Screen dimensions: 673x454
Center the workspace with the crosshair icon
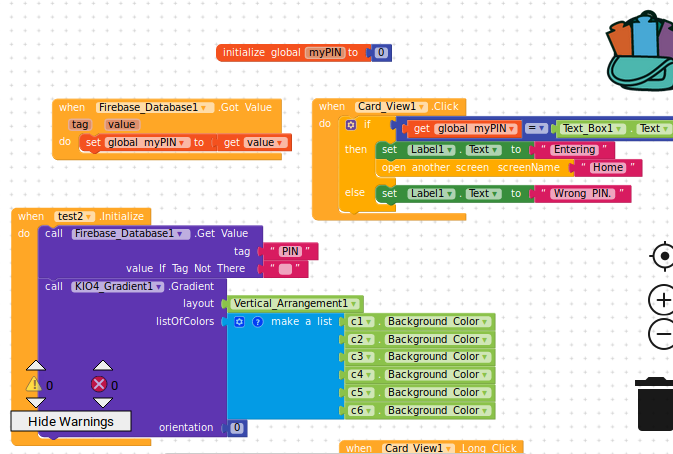point(662,256)
